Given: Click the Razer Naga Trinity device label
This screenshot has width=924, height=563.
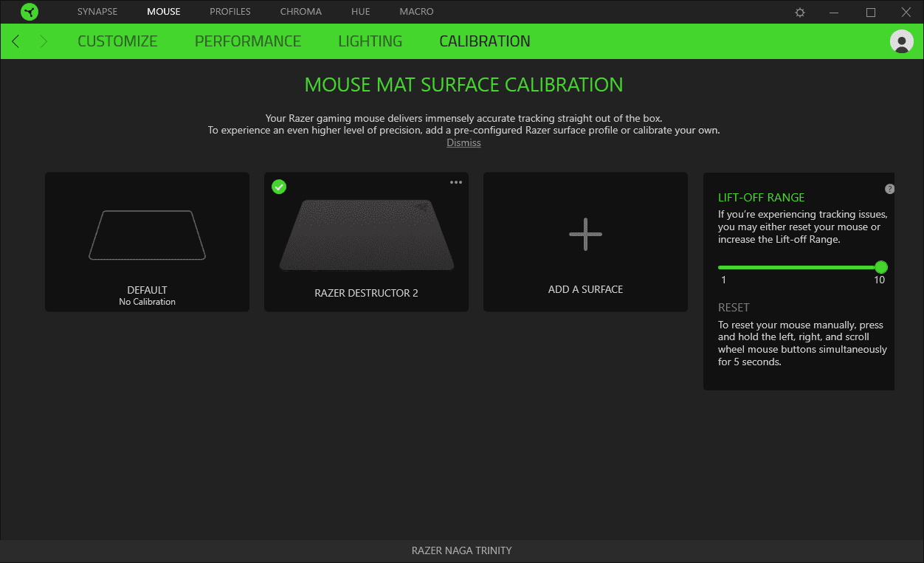Looking at the screenshot, I should 462,550.
